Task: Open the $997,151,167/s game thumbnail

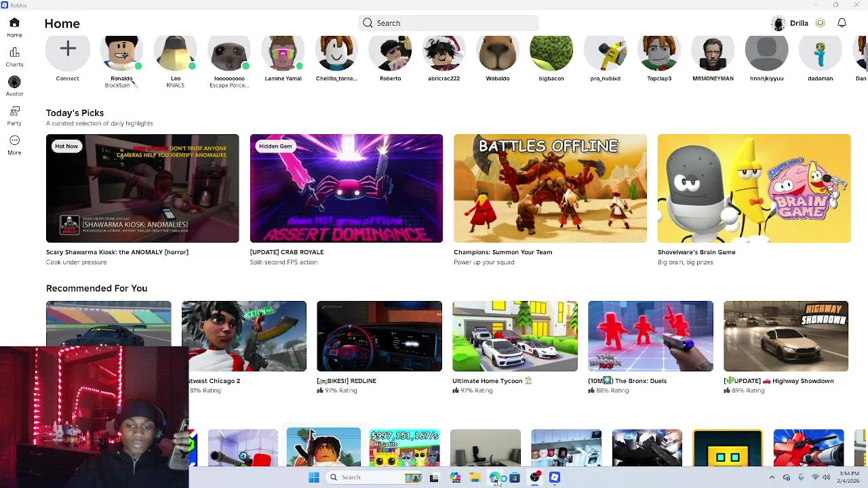Action: [x=404, y=447]
